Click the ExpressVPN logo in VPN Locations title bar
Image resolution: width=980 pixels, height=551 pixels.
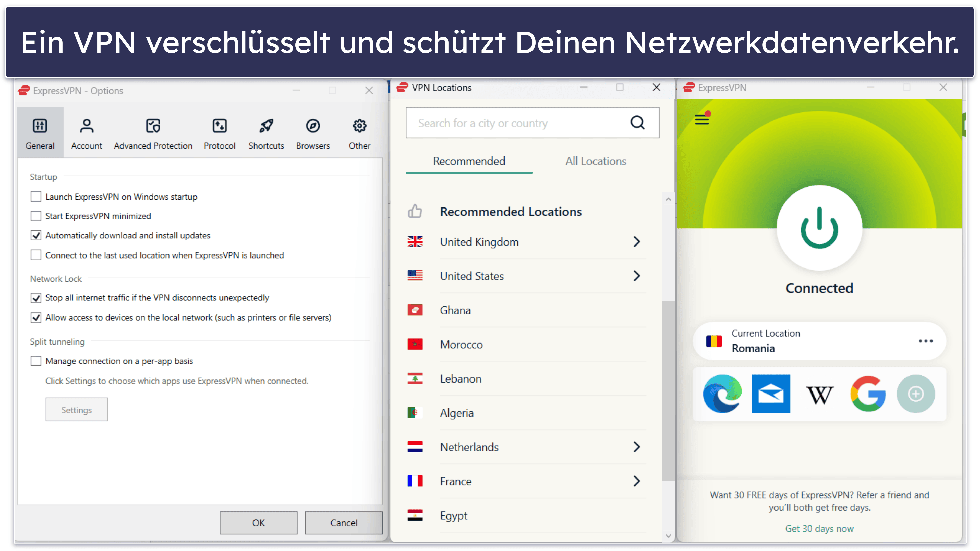point(402,88)
